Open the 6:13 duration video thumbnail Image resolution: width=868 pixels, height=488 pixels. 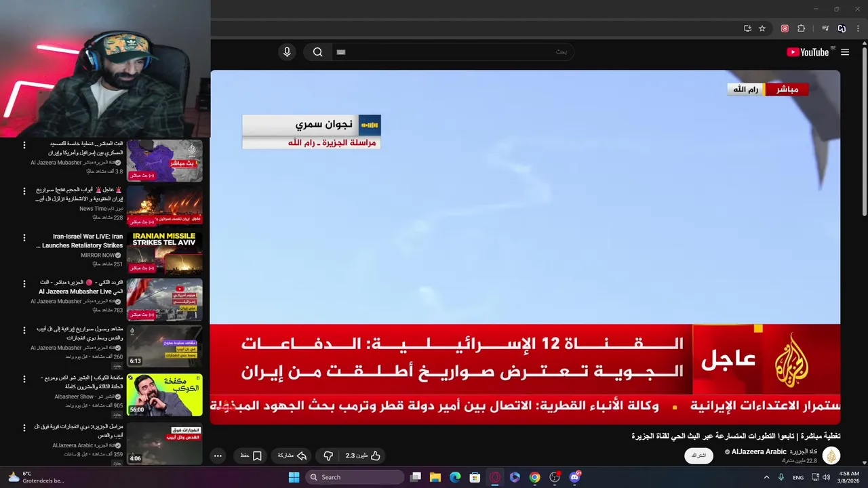[165, 346]
